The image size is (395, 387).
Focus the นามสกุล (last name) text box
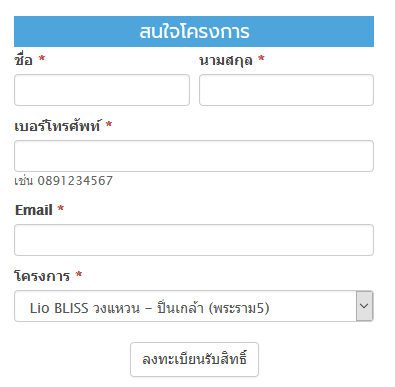coord(286,90)
